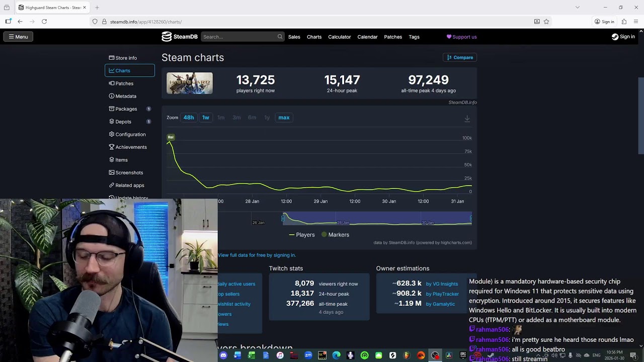Screen dimensions: 644x362
Task: Open the browser extensions puzzle icon
Action: (624, 22)
